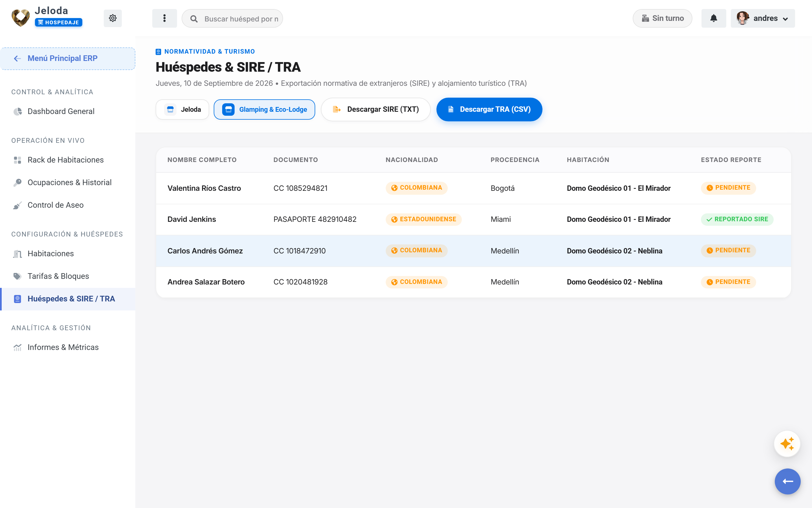812x508 pixels.
Task: Select Glamping & Eco-Lodge property tab
Action: point(264,109)
